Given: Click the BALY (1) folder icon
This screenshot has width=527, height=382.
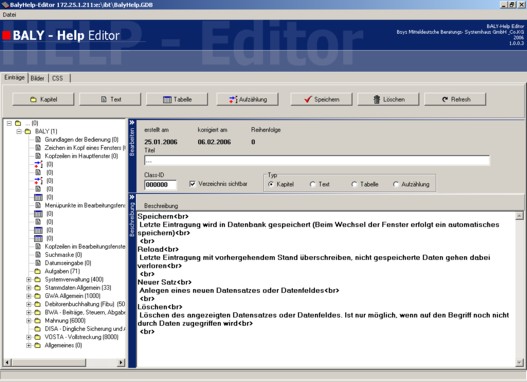Looking at the screenshot, I should pos(28,131).
